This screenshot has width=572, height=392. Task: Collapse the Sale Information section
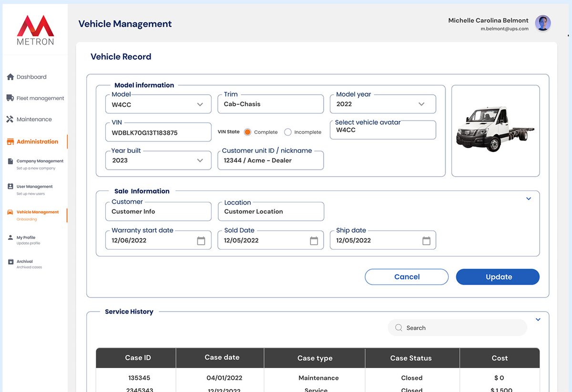[x=529, y=199]
